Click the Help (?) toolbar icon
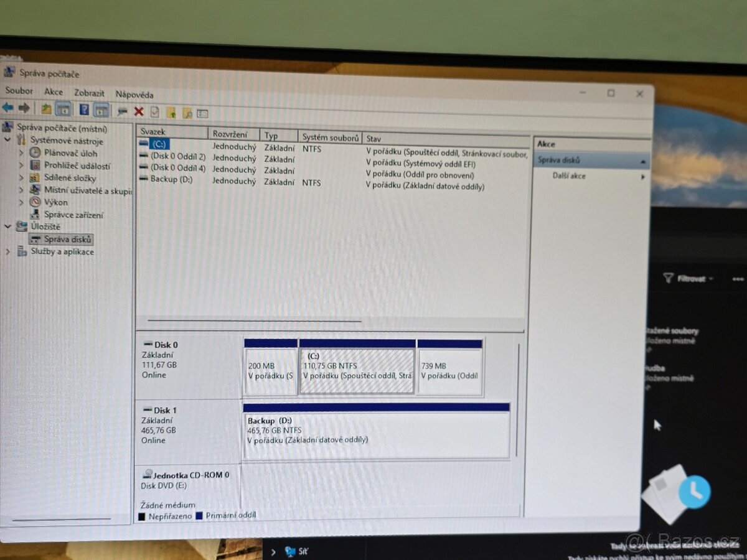The image size is (747, 560). click(85, 109)
